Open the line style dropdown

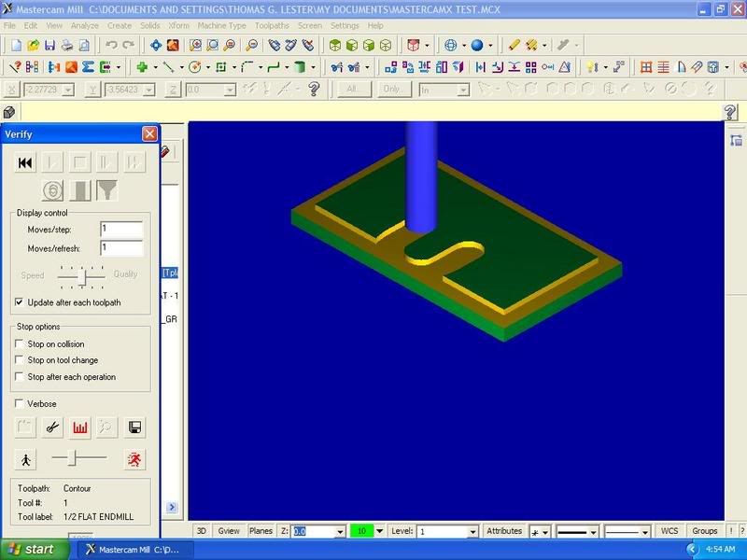tap(593, 532)
